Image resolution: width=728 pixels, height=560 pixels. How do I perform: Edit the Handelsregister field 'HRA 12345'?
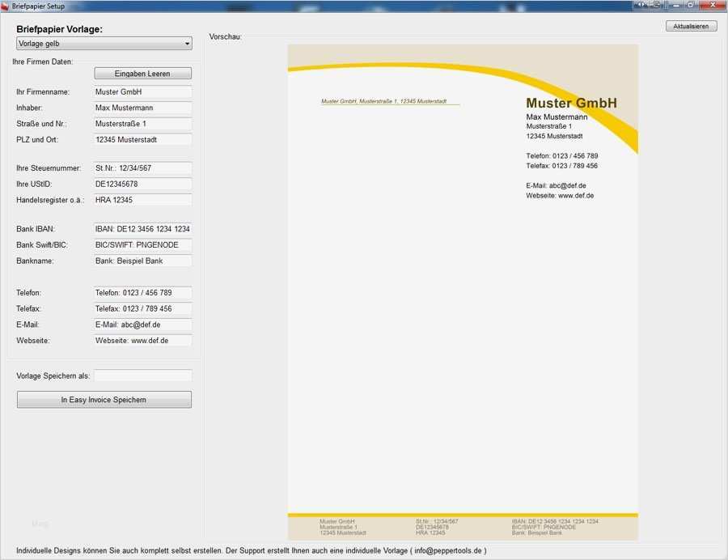point(142,200)
